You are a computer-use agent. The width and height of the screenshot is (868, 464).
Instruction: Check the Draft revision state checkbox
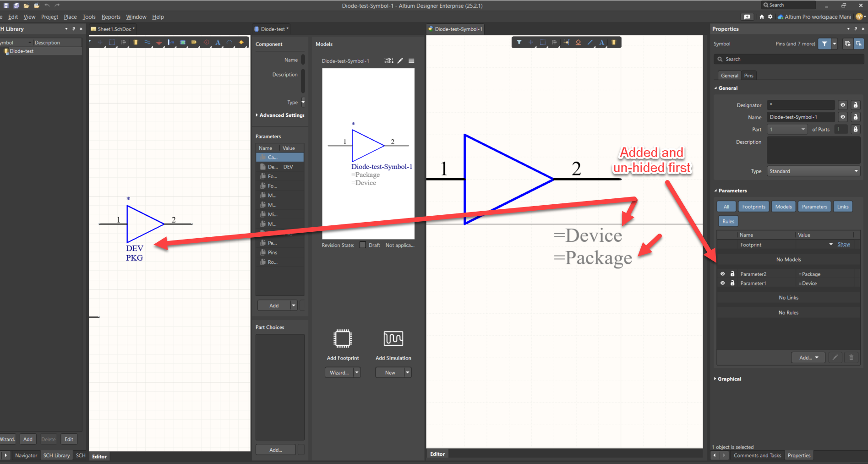[363, 245]
